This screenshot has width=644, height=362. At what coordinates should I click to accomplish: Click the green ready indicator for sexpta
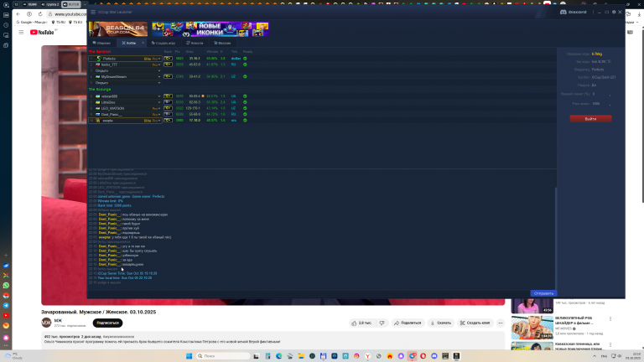click(245, 121)
